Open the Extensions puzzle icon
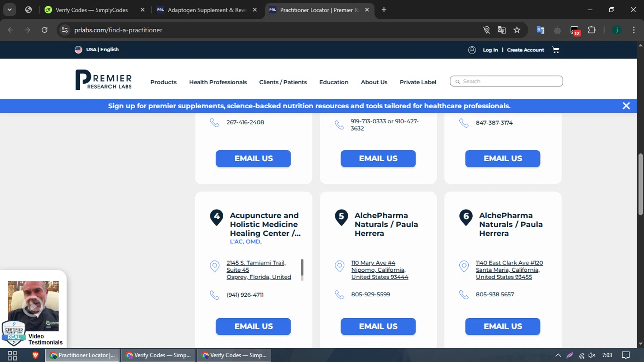644x362 pixels. (x=592, y=30)
